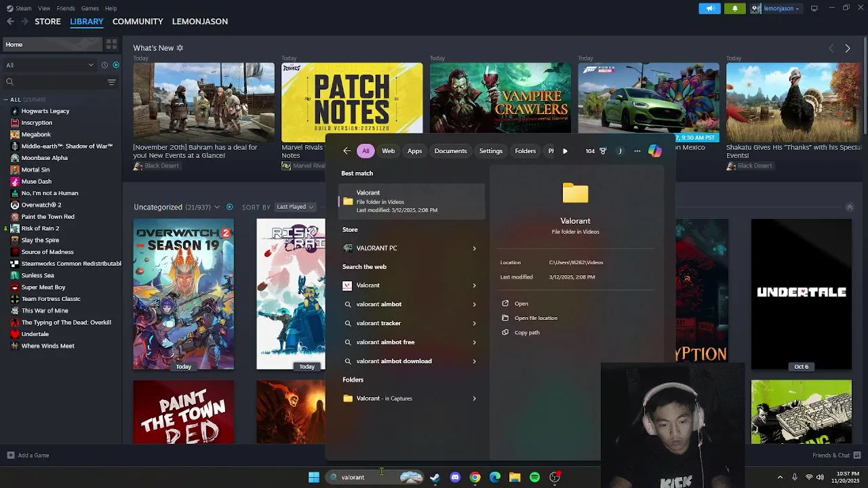Open OBS Studio taskbar icon
Image resolution: width=868 pixels, height=488 pixels.
pyautogui.click(x=555, y=477)
